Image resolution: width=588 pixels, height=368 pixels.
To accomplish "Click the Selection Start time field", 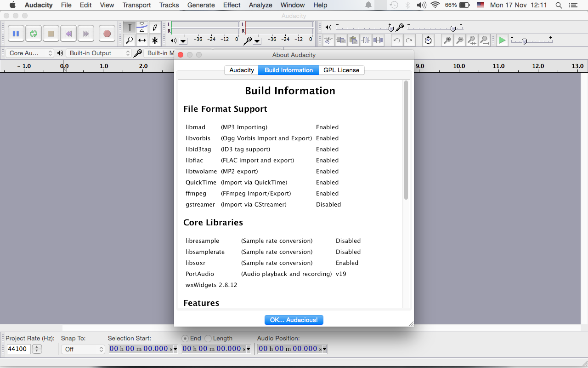I will tap(141, 349).
